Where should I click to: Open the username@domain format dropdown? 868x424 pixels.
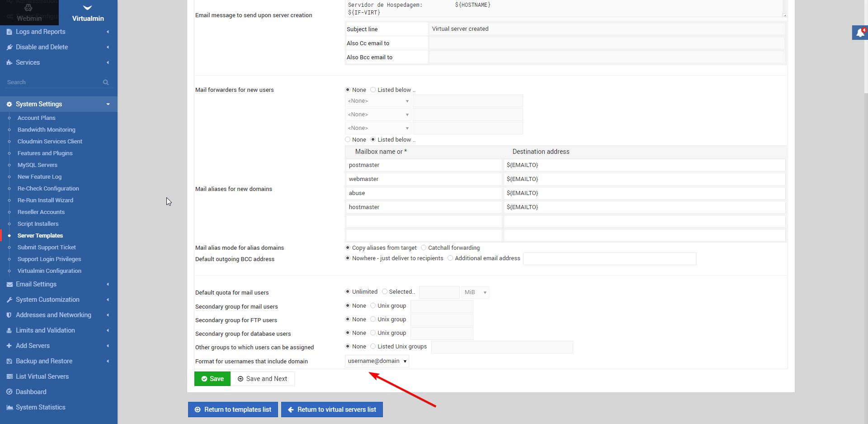tap(377, 361)
